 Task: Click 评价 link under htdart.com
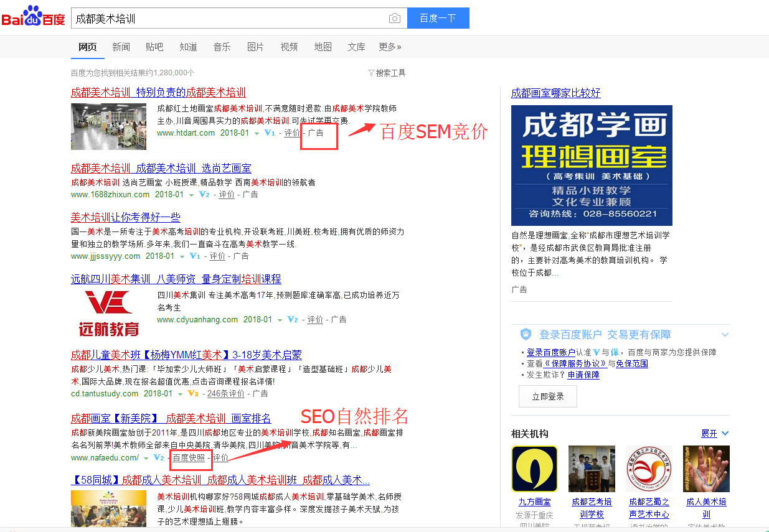pyautogui.click(x=291, y=133)
